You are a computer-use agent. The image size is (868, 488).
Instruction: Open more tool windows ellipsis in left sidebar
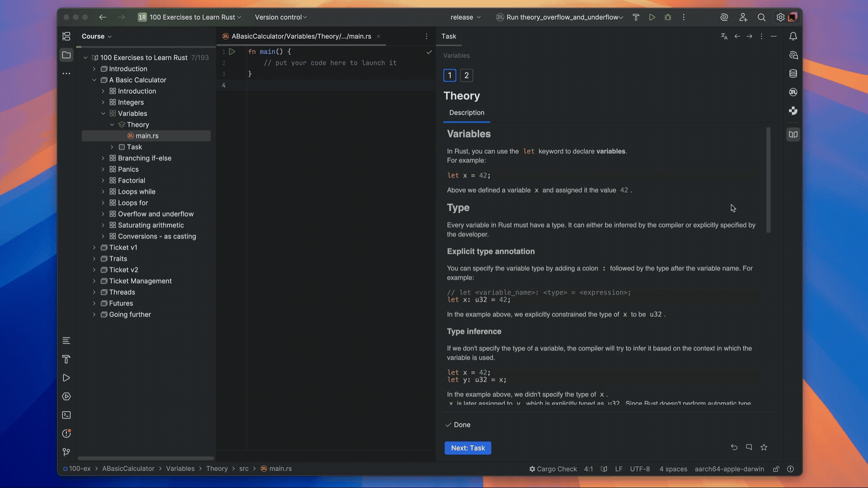click(66, 73)
